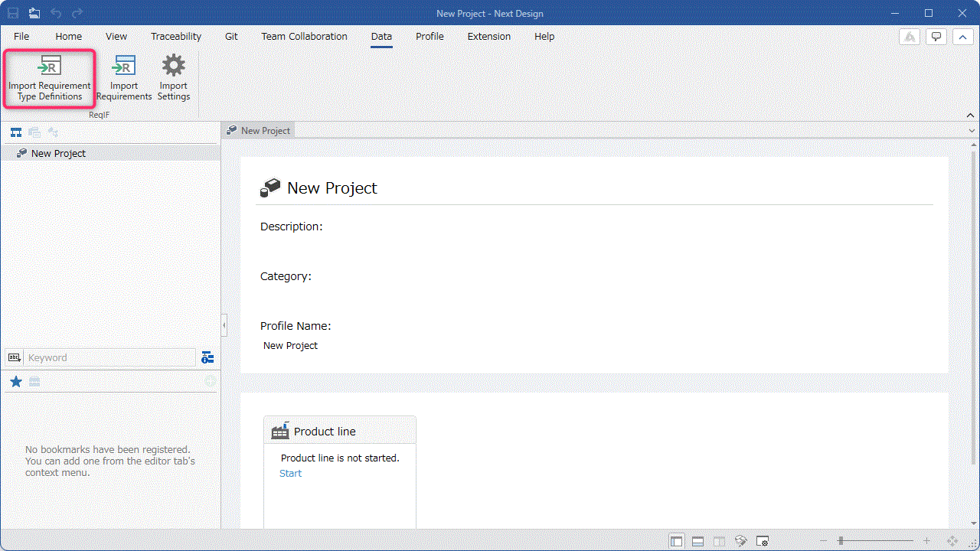Screen dimensions: 980x551
Task: Collapse the ribbon using top-right chevron button
Action: (962, 37)
